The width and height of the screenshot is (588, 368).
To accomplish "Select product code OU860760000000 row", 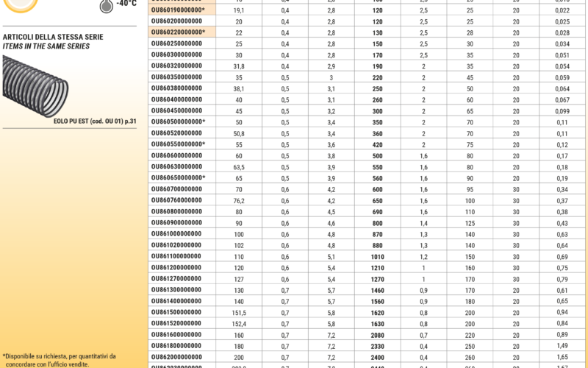I will coord(176,199).
